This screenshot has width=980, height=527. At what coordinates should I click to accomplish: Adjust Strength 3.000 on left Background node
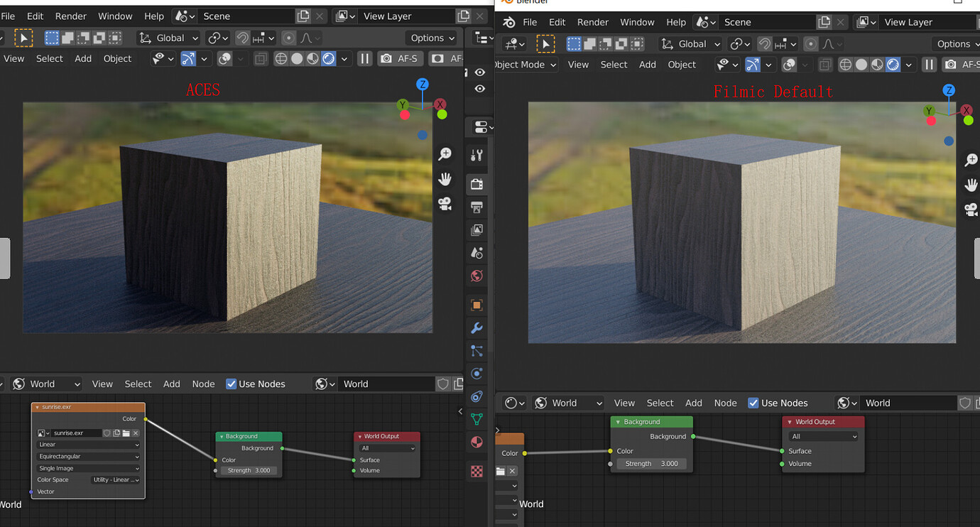point(249,470)
